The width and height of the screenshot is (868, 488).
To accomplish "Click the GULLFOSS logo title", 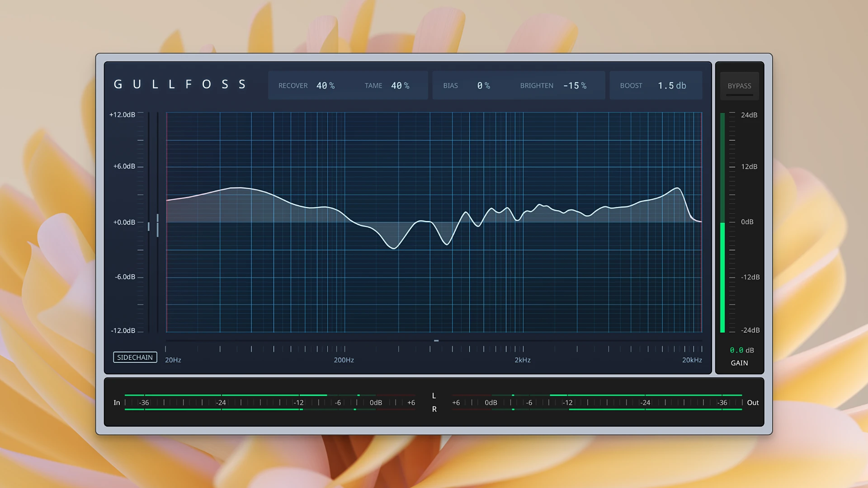I will tap(179, 84).
